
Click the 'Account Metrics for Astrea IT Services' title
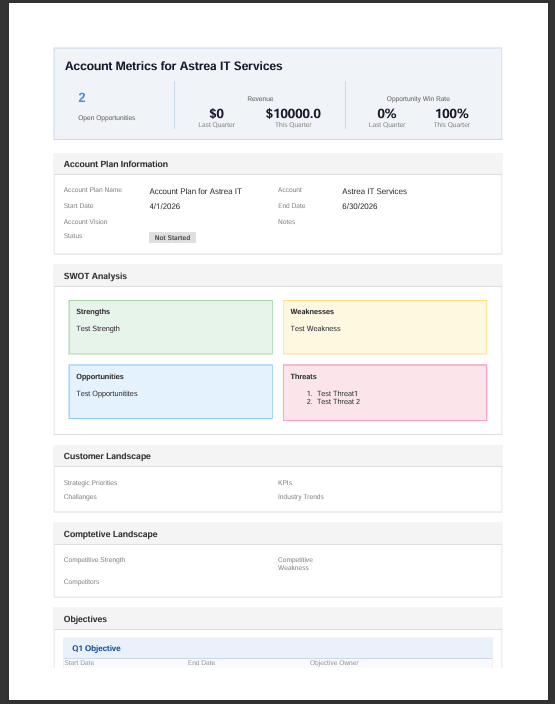point(173,66)
